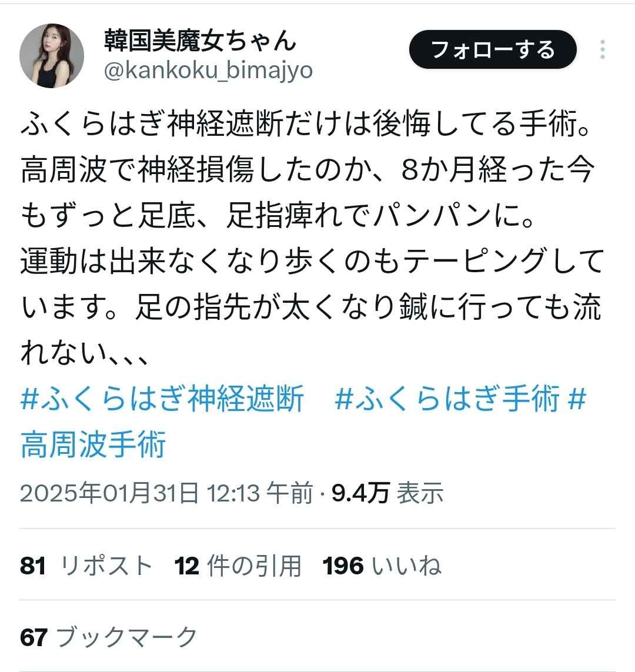Screen dimensions: 635x672
Task: Click the tweet body text
Action: [312, 238]
